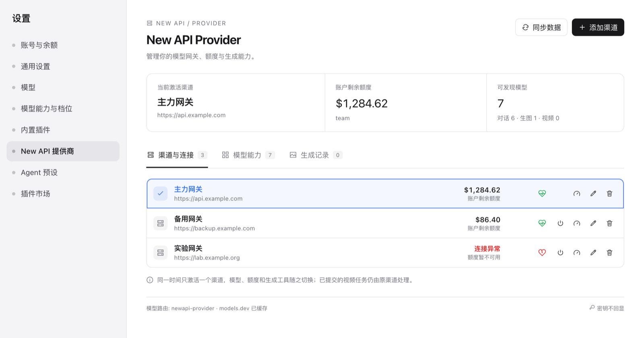This screenshot has width=644, height=338.
Task: Run speed test icon in 主力网关 row
Action: pos(577,194)
